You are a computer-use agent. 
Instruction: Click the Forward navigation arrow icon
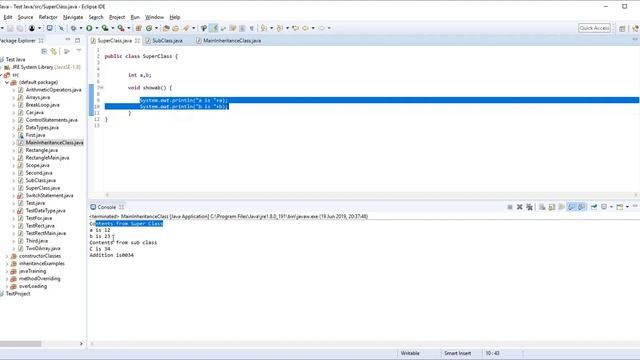(x=322, y=28)
